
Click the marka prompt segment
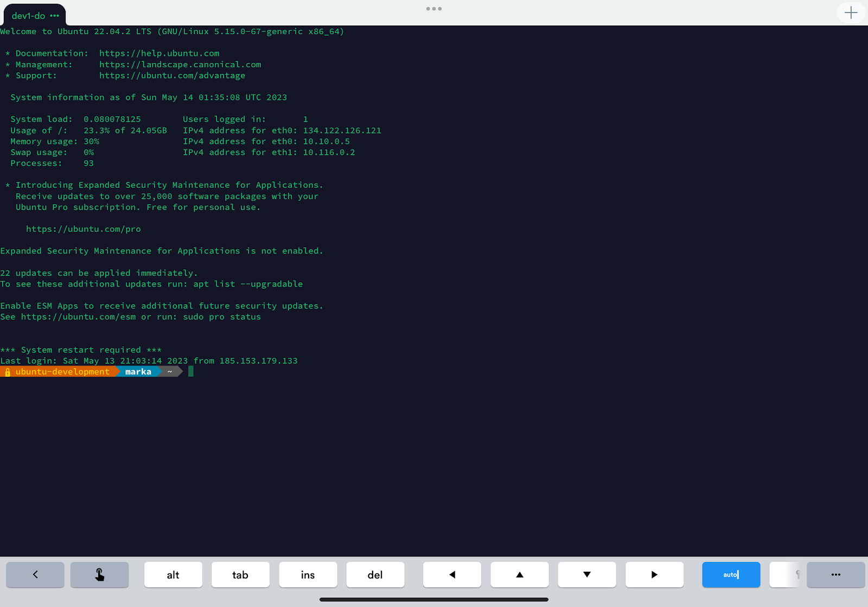pyautogui.click(x=138, y=372)
